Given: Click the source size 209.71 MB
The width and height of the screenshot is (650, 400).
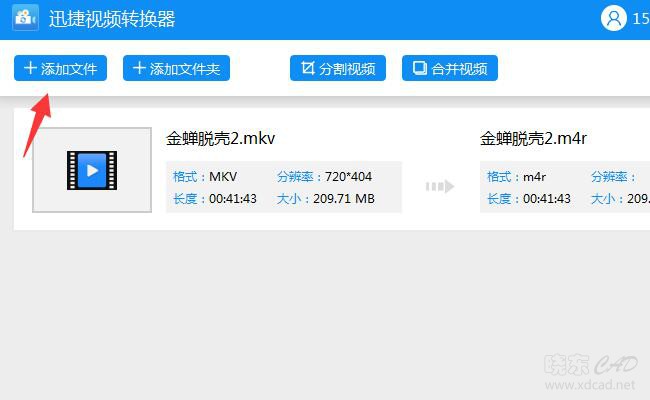Looking at the screenshot, I should pyautogui.click(x=344, y=199).
